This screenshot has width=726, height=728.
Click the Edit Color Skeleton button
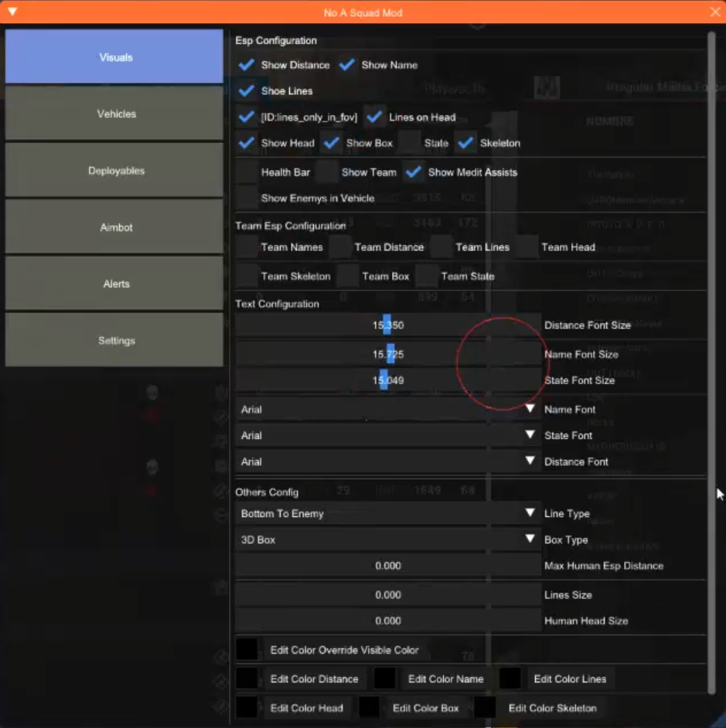pyautogui.click(x=552, y=708)
